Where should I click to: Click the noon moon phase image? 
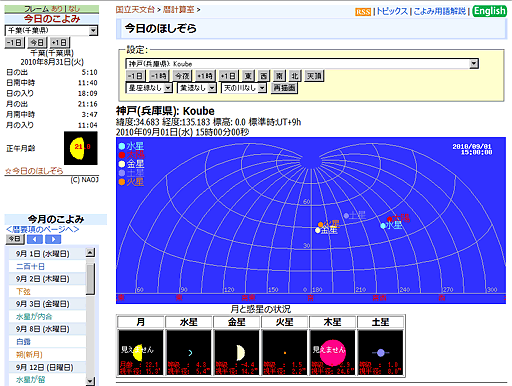pyautogui.click(x=81, y=148)
